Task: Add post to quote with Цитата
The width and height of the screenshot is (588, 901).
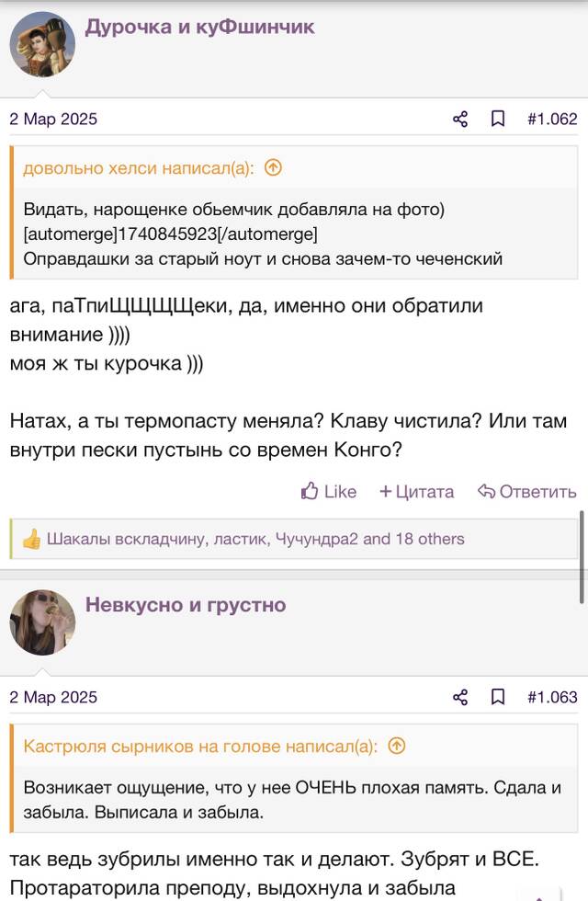Action: (x=417, y=491)
